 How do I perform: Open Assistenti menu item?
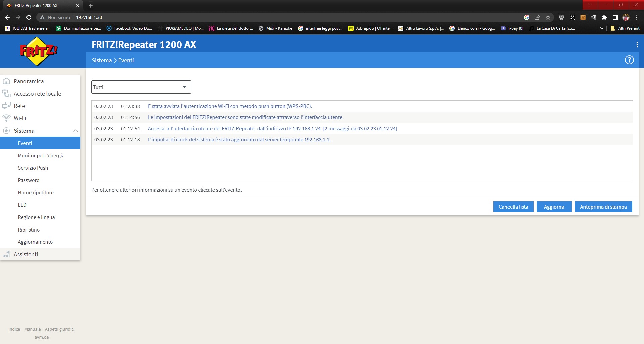pyautogui.click(x=26, y=254)
